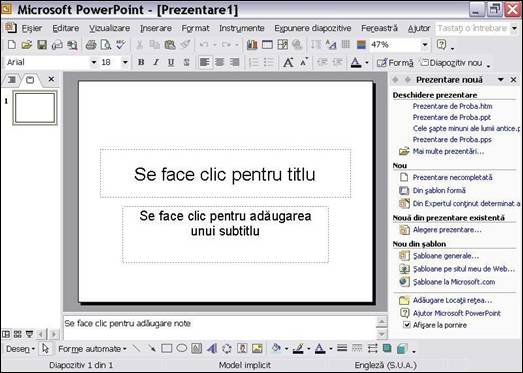Open the font size 18 dropdown
The image size is (523, 373).
pos(125,62)
